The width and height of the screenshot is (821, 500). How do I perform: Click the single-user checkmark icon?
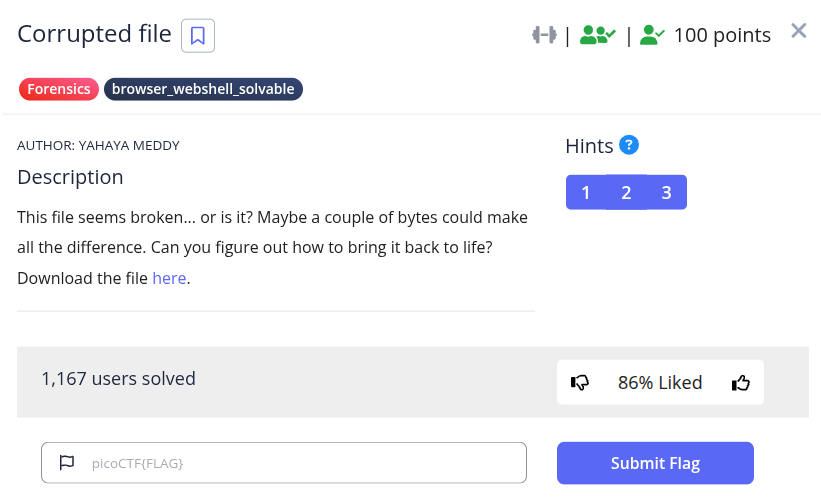[x=652, y=35]
